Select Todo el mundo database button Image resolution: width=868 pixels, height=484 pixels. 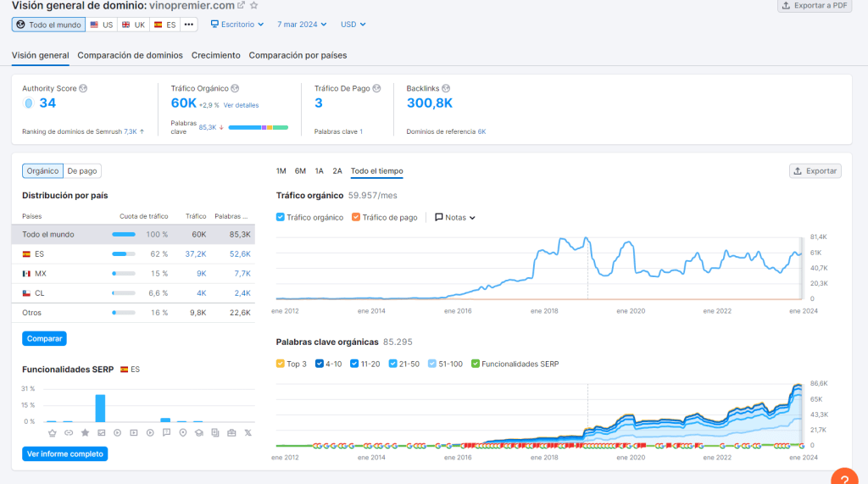pyautogui.click(x=48, y=25)
